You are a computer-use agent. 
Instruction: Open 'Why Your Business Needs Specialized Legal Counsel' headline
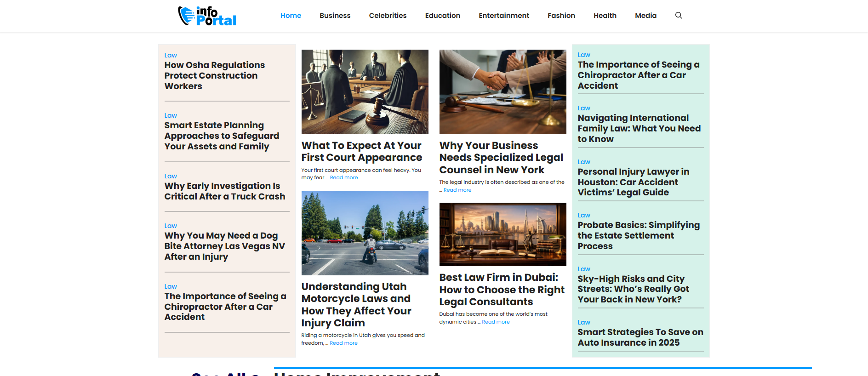point(501,158)
